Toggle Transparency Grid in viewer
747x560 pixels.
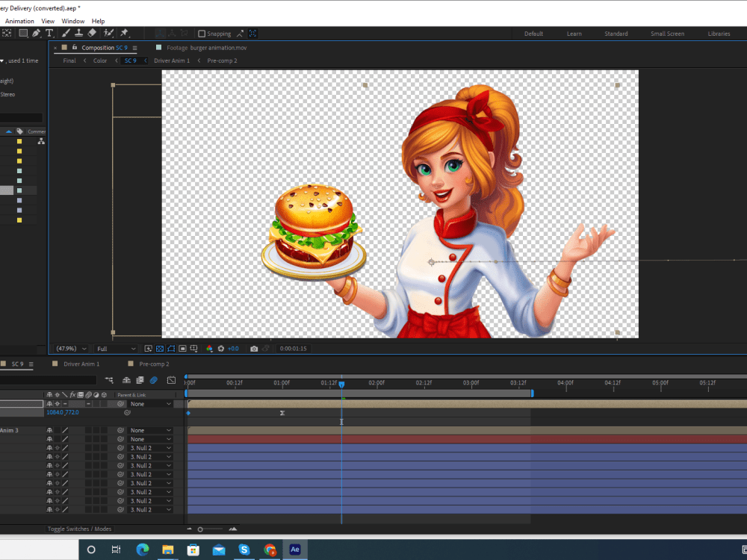pyautogui.click(x=160, y=349)
